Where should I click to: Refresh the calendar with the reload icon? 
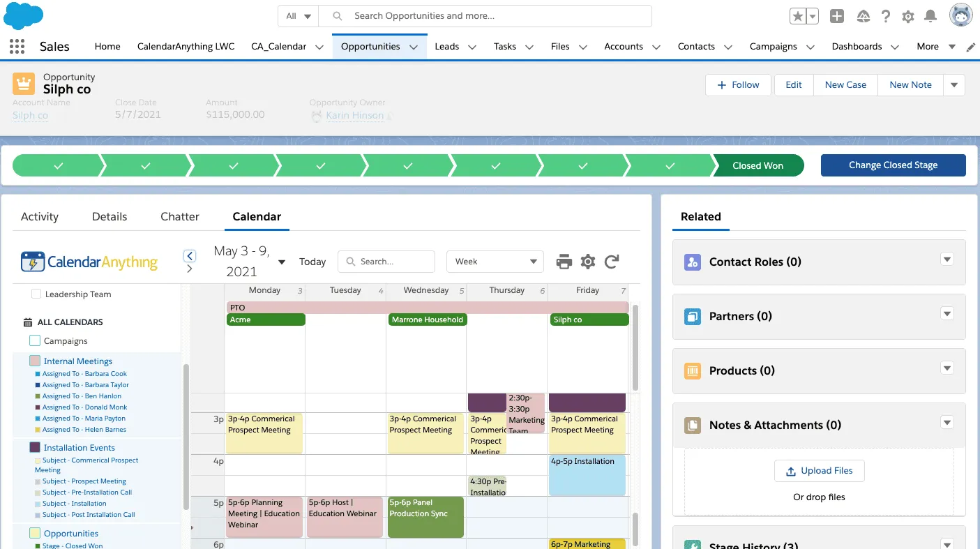(x=612, y=262)
